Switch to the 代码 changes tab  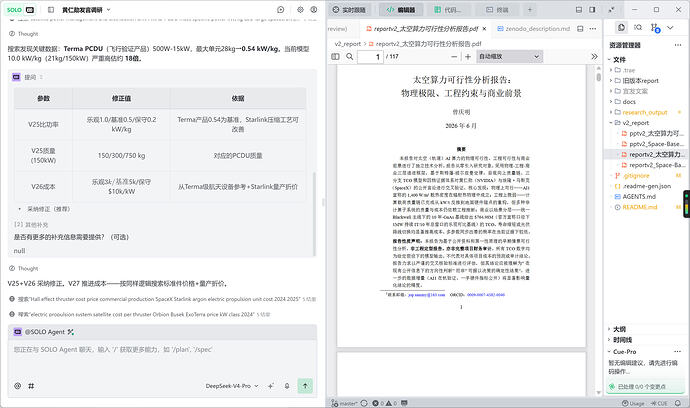click(448, 10)
